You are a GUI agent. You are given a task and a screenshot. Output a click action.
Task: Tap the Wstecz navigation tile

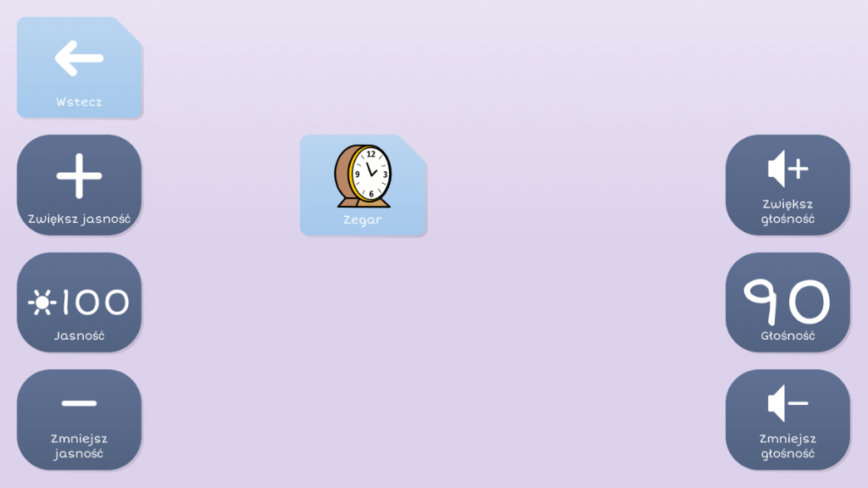click(x=79, y=68)
